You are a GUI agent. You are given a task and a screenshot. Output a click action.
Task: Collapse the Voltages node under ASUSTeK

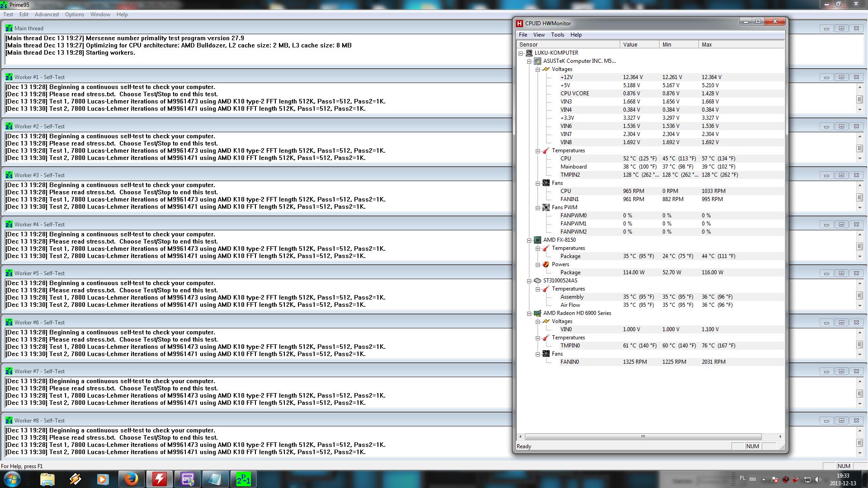(x=538, y=70)
